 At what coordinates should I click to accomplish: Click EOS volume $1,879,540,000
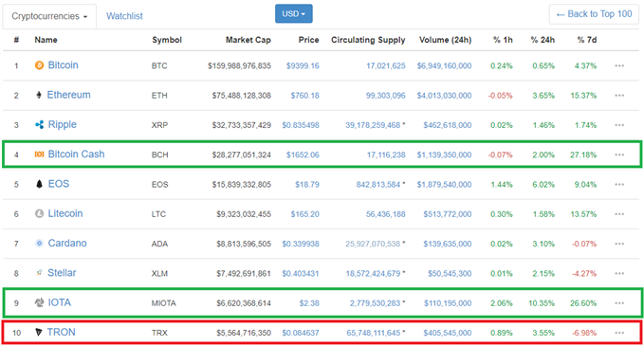(x=445, y=184)
